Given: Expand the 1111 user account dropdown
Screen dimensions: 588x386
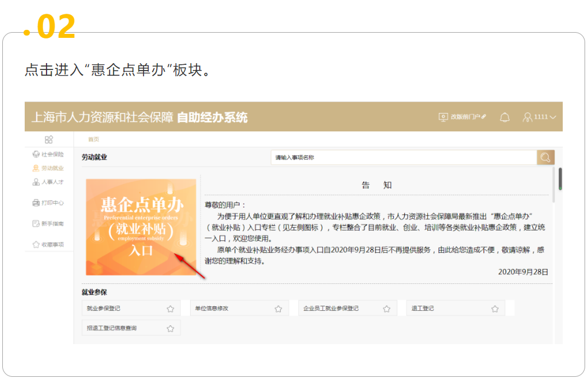Looking at the screenshot, I should tap(539, 117).
